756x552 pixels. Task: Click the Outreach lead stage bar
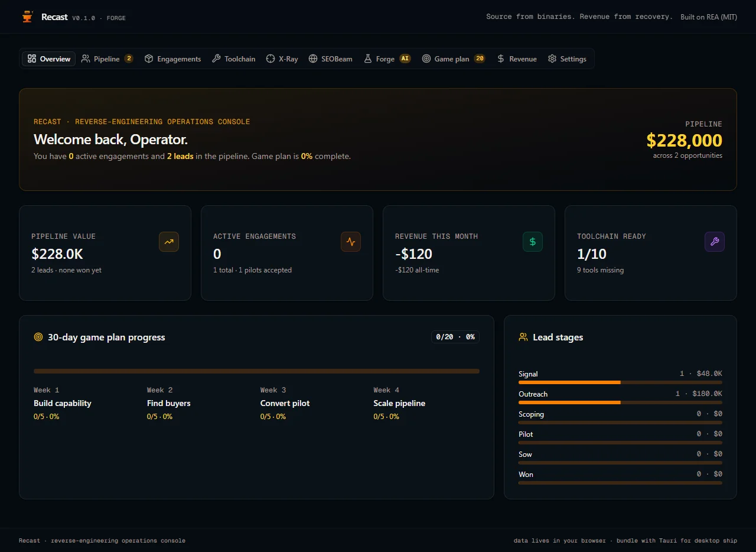click(620, 402)
